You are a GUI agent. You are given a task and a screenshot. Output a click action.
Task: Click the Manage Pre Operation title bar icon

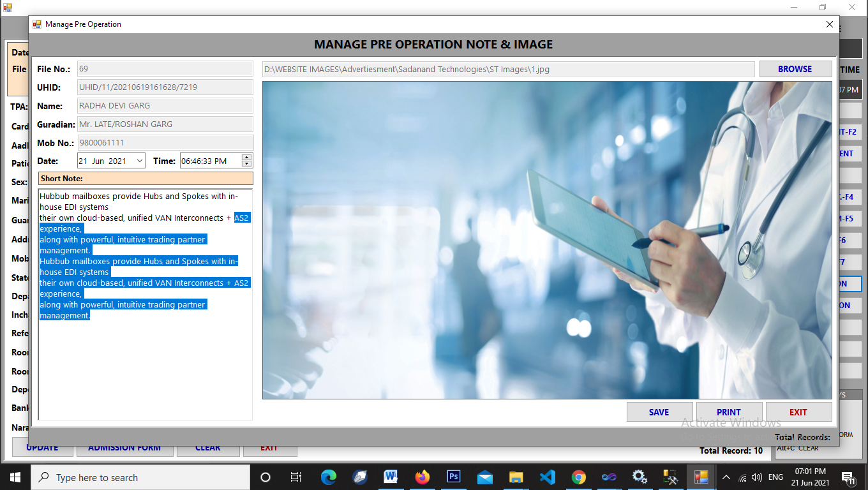[37, 24]
